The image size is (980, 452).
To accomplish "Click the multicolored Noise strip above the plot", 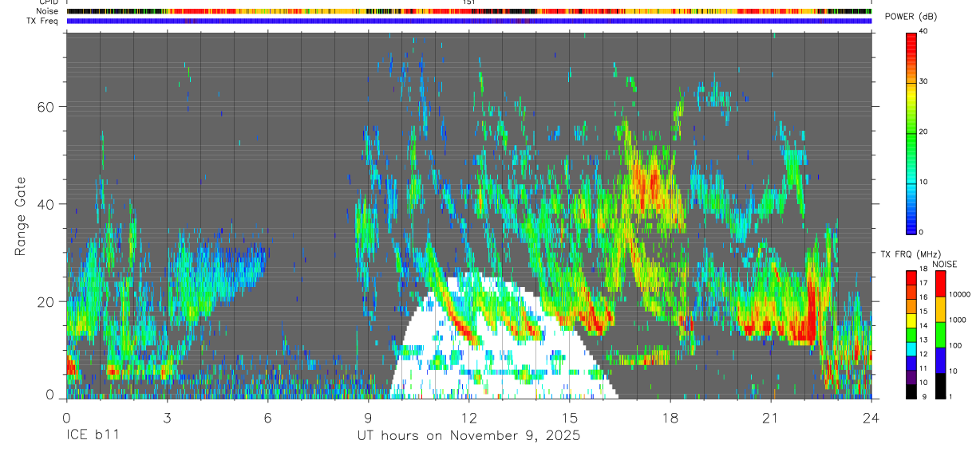I will tap(468, 11).
